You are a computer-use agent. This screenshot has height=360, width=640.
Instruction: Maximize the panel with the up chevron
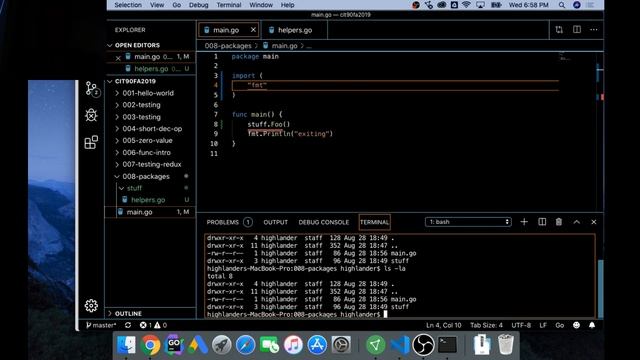pyautogui.click(x=576, y=222)
